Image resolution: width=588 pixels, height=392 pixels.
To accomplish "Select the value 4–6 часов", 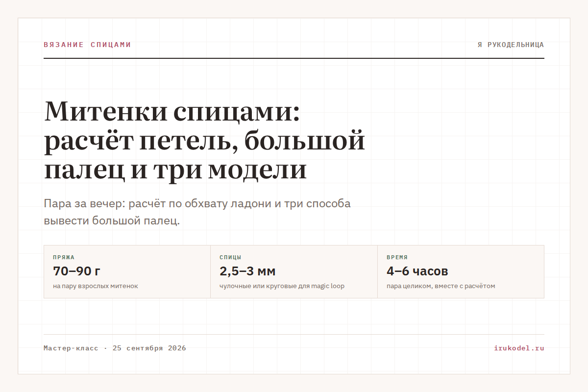I will coord(417,271).
